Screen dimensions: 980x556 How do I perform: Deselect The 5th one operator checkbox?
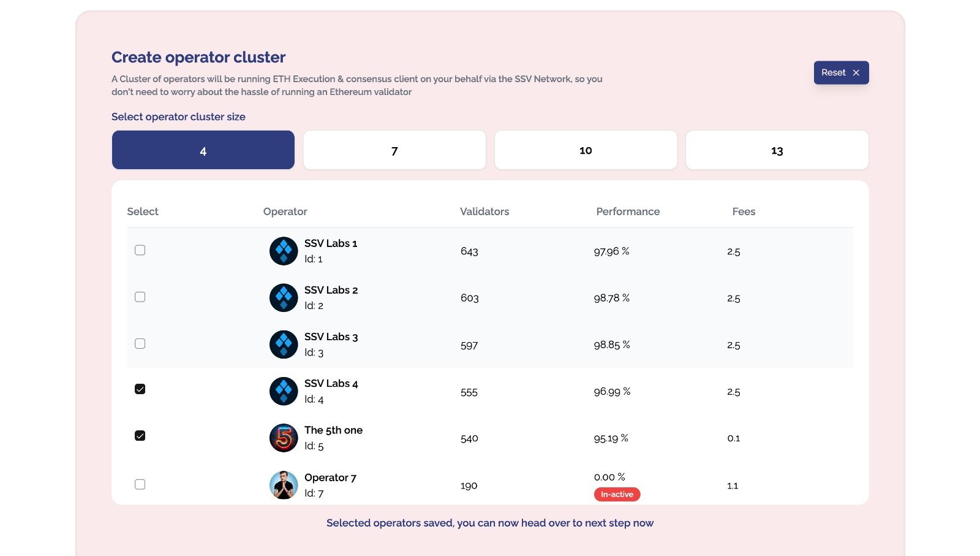[140, 436]
